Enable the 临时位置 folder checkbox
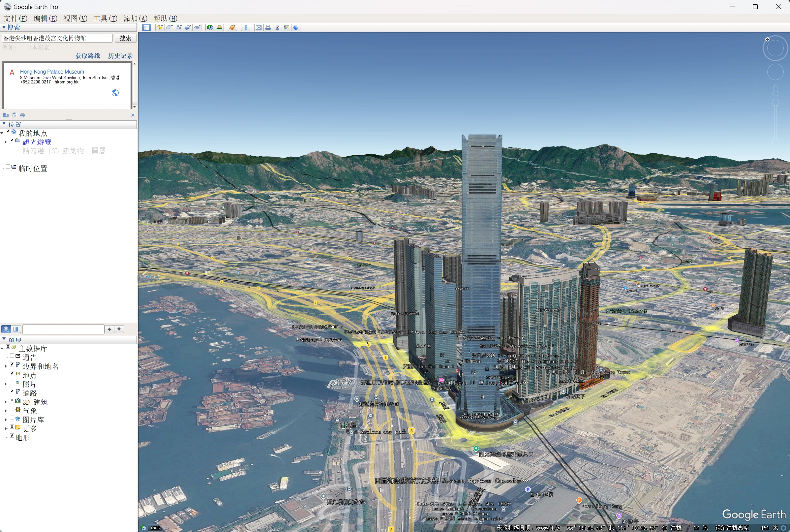 pos(8,166)
